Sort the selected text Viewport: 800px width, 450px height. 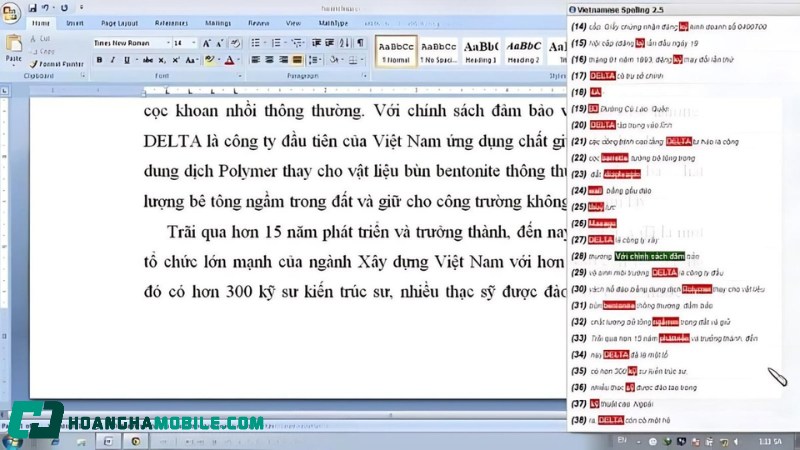[344, 43]
